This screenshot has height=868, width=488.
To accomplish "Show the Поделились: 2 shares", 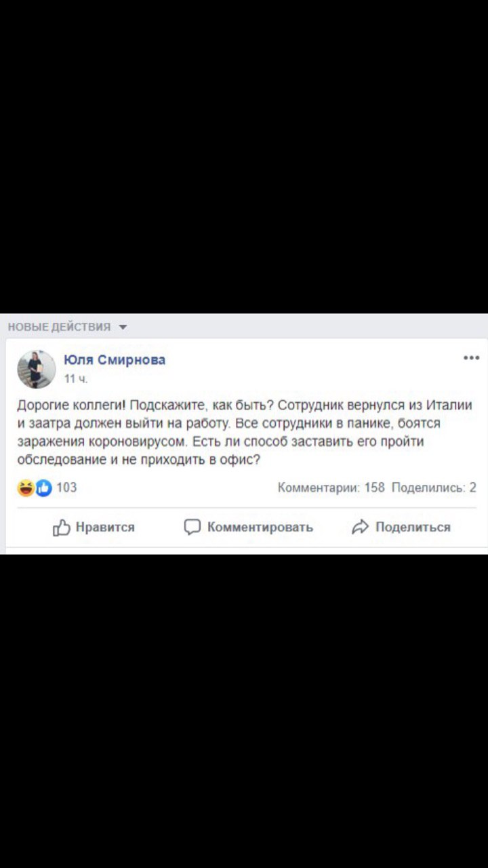I will (x=434, y=487).
